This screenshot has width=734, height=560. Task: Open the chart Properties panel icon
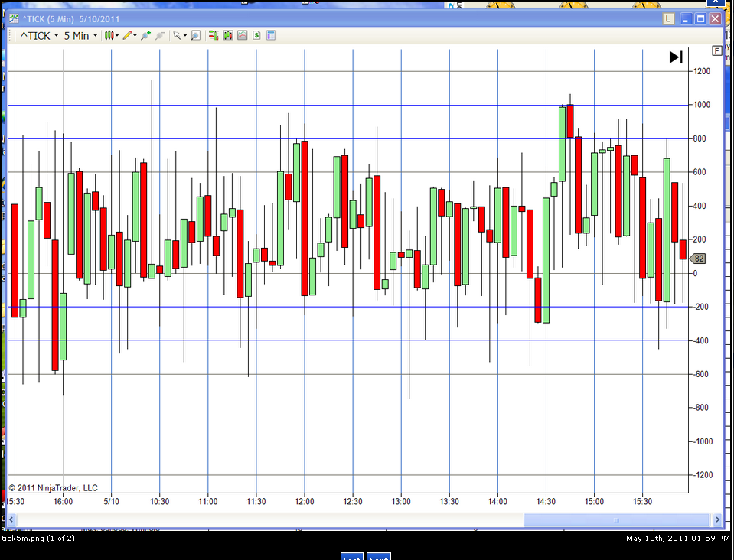click(271, 35)
